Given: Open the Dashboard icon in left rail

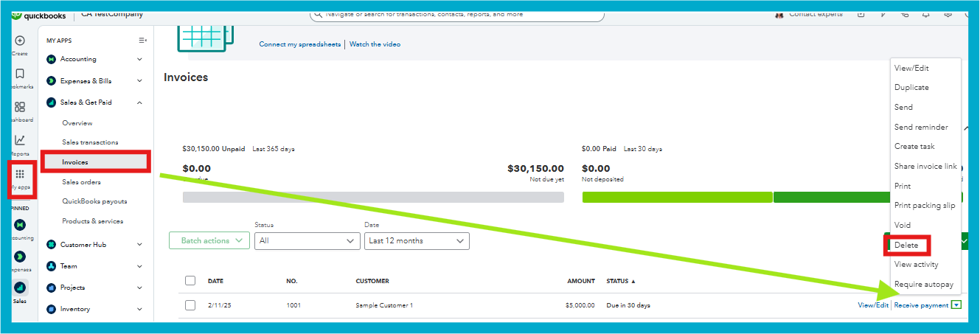Looking at the screenshot, I should tap(20, 107).
